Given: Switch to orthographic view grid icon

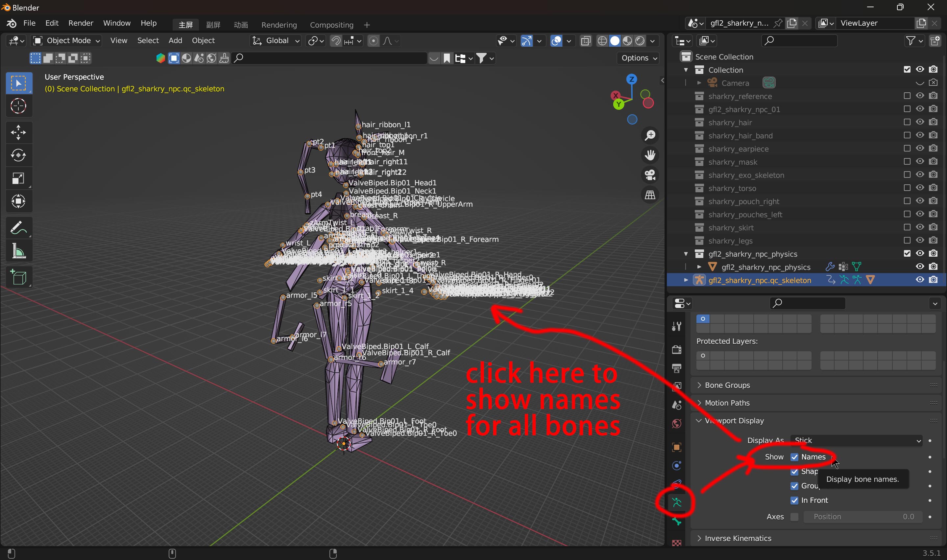Looking at the screenshot, I should [650, 195].
